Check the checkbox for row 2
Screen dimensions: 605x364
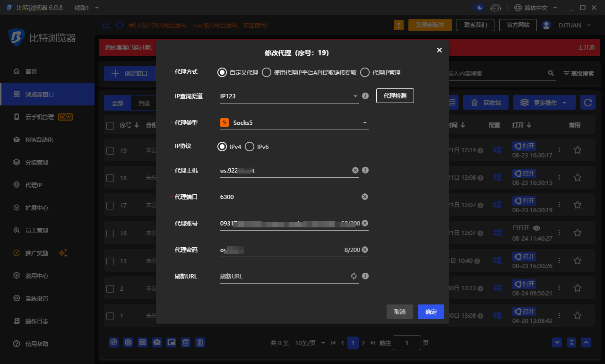coord(110,288)
